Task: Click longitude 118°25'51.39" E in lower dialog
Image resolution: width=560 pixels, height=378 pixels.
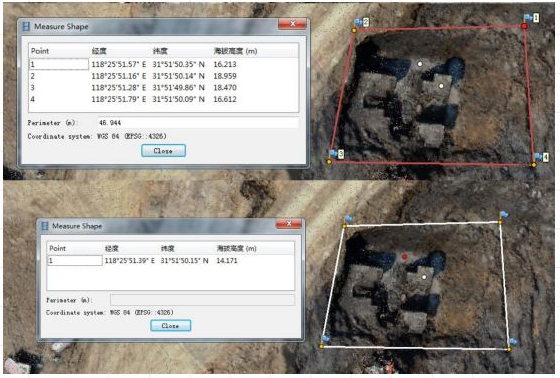Action: 129,260
